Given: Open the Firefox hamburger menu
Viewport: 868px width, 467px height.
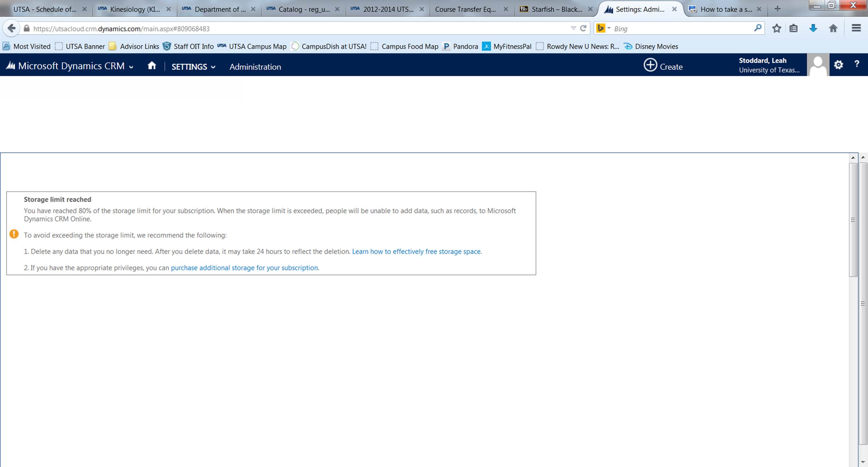Looking at the screenshot, I should (856, 28).
